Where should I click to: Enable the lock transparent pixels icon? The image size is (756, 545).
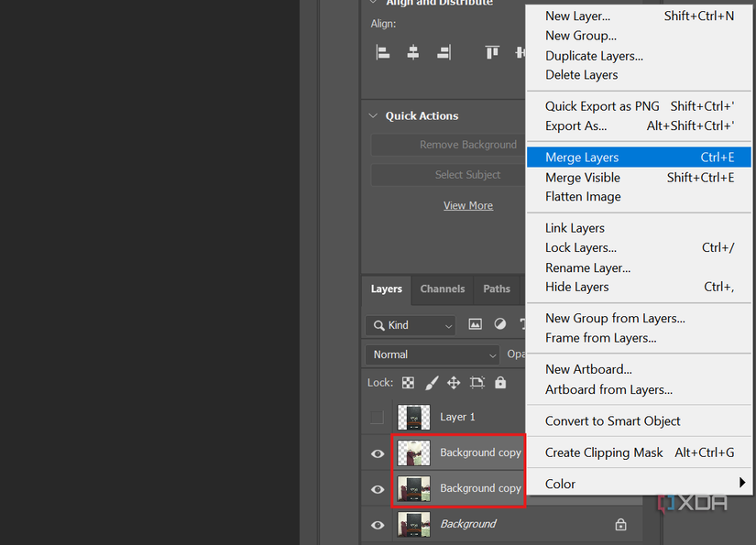(408, 382)
